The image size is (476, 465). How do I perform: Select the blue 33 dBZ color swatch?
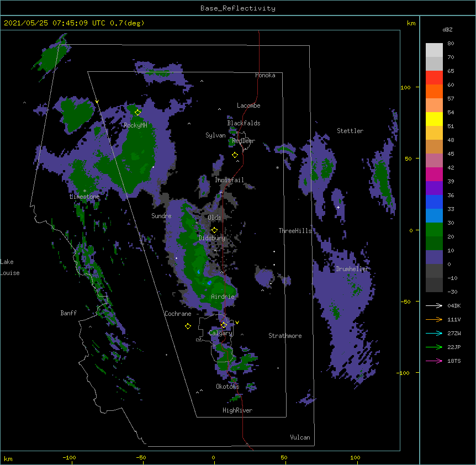[434, 202]
